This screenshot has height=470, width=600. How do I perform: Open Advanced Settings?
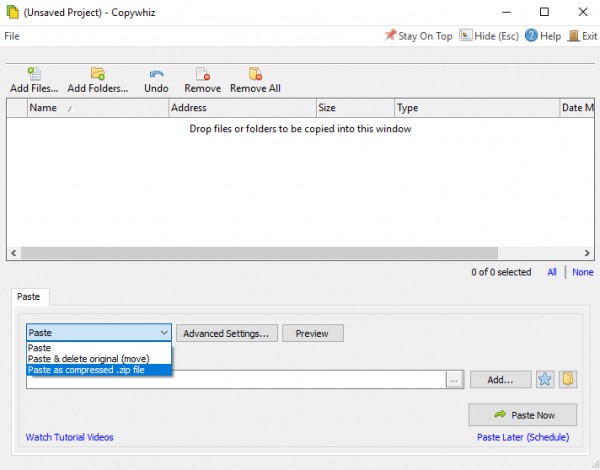[x=227, y=333]
